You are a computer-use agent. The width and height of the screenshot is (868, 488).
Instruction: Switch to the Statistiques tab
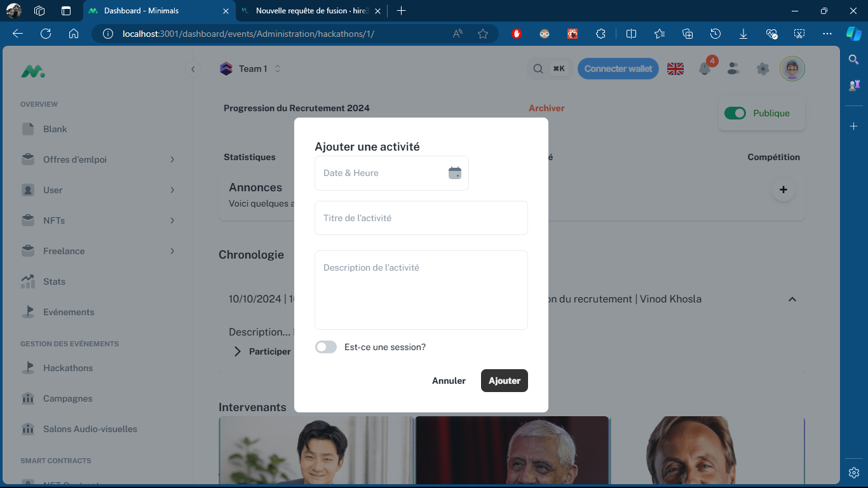point(250,157)
